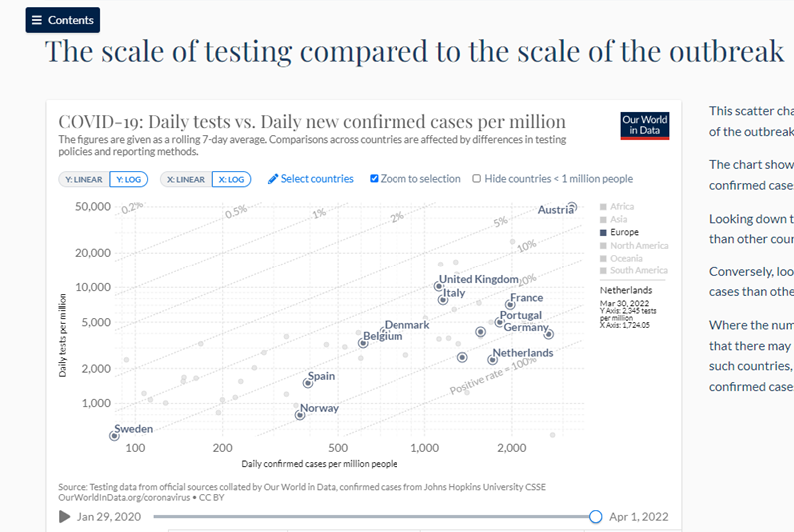Open the Contents hamburger menu
The image size is (794, 532).
click(x=62, y=20)
